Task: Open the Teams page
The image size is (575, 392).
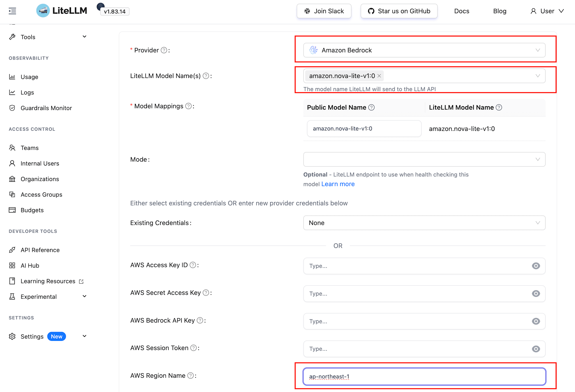Action: (30, 148)
